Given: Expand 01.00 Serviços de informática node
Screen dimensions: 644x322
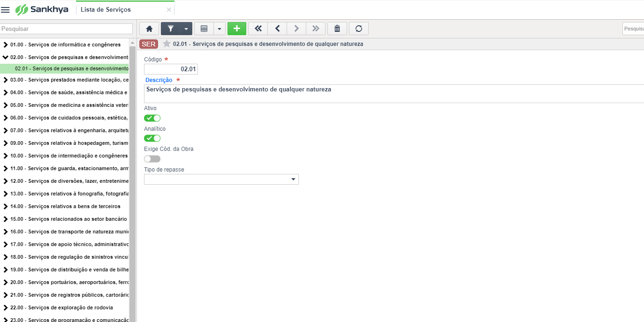Looking at the screenshot, I should coord(5,45).
